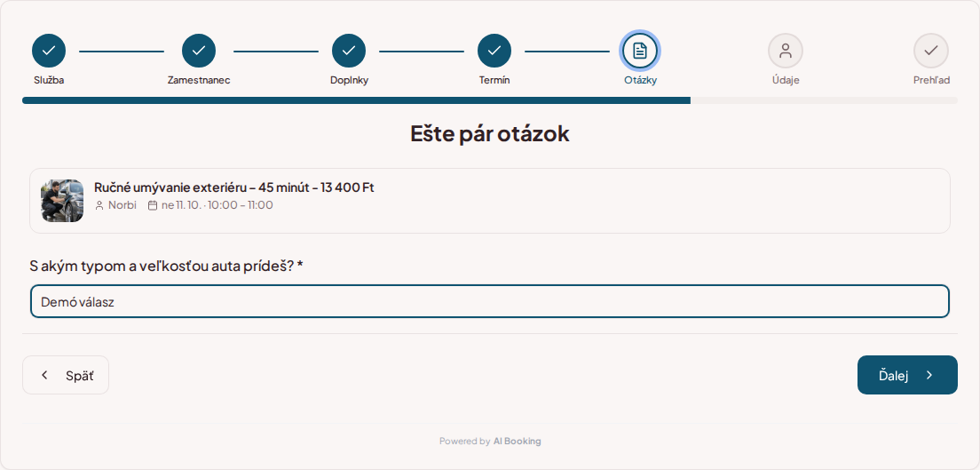Click the Zamestnanec step checkmark circle
Image resolution: width=980 pixels, height=470 pixels.
point(199,51)
